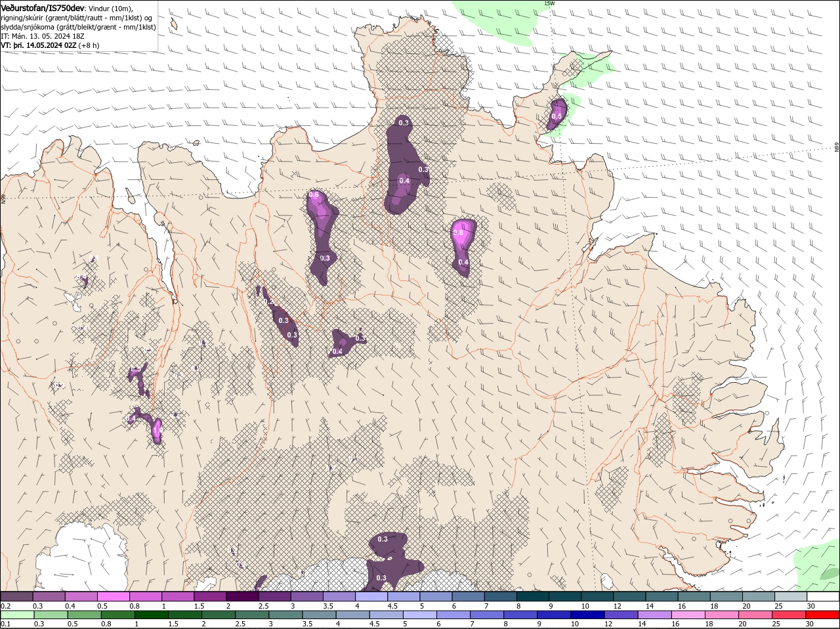The height and width of the screenshot is (629, 840).
Task: Click deep blue swatch between 10 and 12 lower row
Action: point(588,615)
